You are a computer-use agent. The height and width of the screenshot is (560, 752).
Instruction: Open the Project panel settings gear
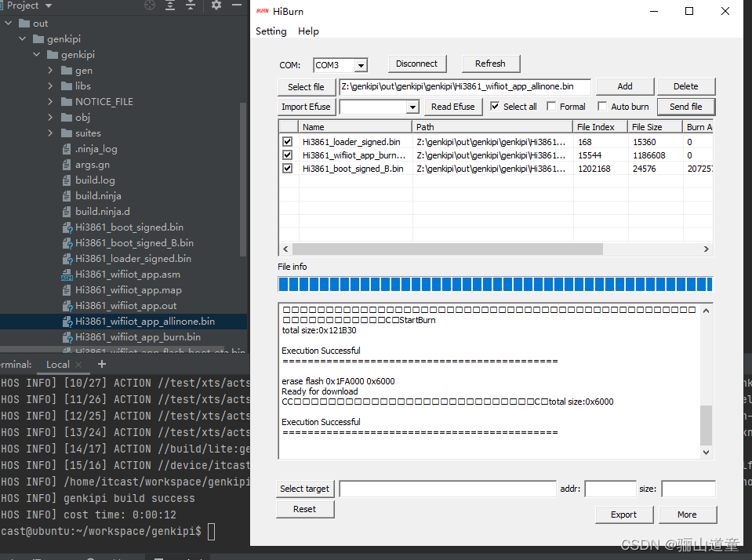216,5
